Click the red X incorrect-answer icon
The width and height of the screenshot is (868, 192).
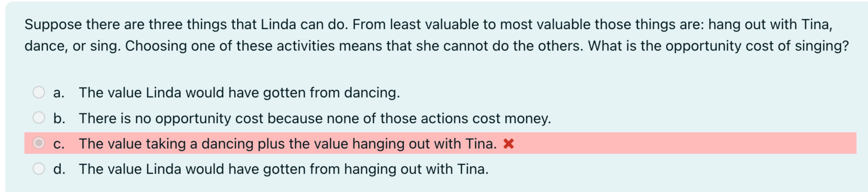click(508, 144)
